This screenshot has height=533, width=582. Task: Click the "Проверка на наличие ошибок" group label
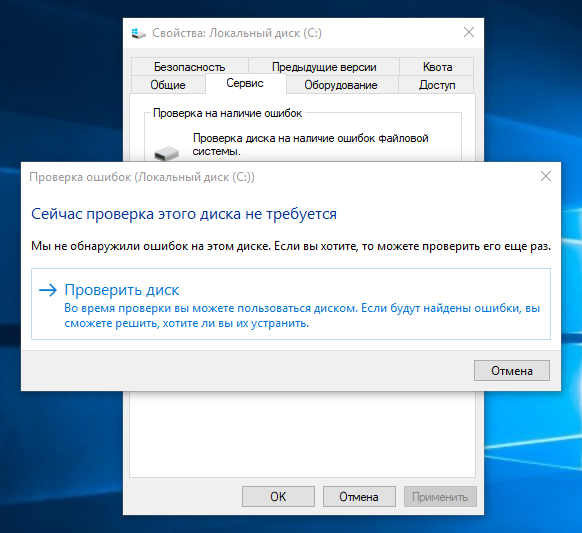pos(228,113)
